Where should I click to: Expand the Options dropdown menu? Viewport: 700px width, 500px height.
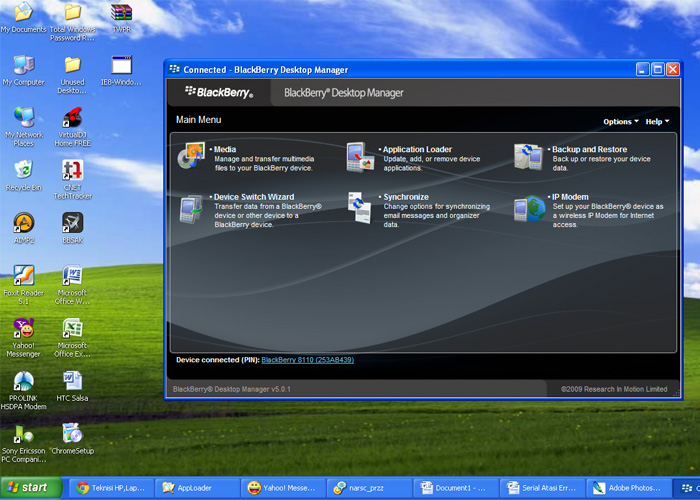coord(620,122)
